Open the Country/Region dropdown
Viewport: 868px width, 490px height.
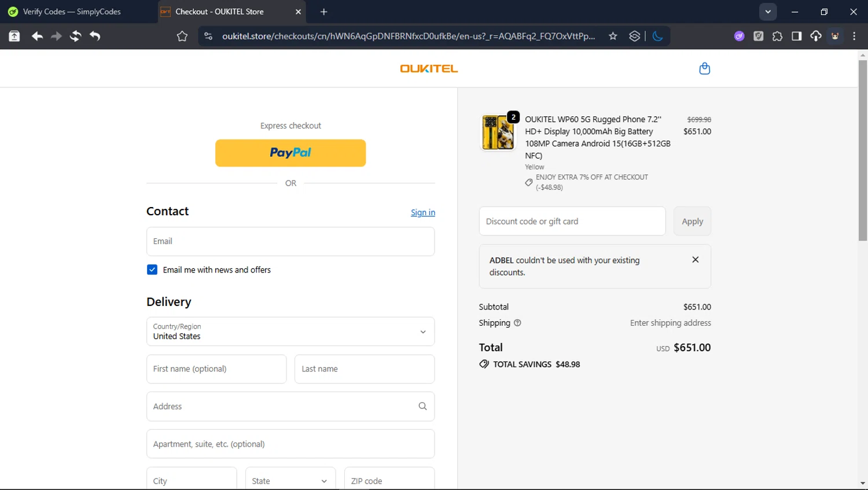pyautogui.click(x=290, y=331)
